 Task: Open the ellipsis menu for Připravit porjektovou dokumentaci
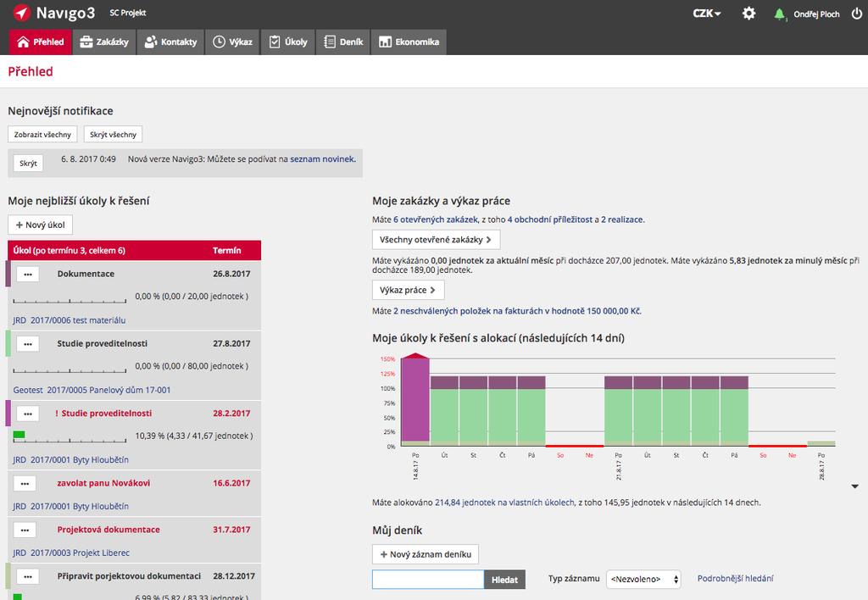[28, 576]
